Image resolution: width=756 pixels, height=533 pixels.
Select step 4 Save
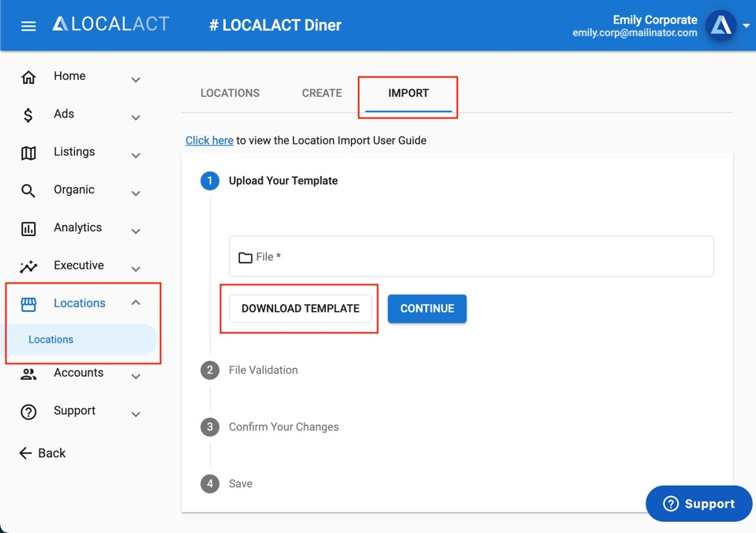(x=226, y=484)
